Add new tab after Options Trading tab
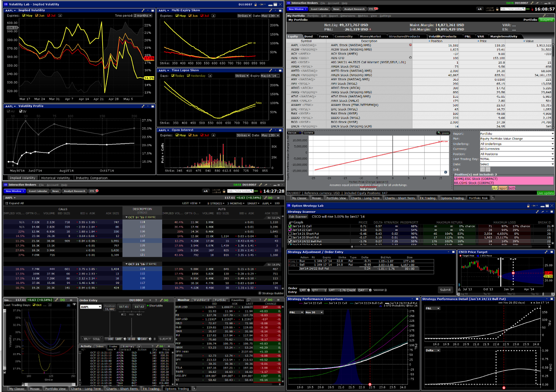 195,388
